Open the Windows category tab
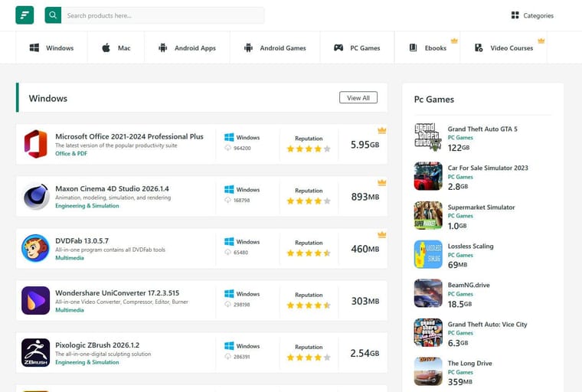Image resolution: width=582 pixels, height=392 pixels. pyautogui.click(x=52, y=47)
